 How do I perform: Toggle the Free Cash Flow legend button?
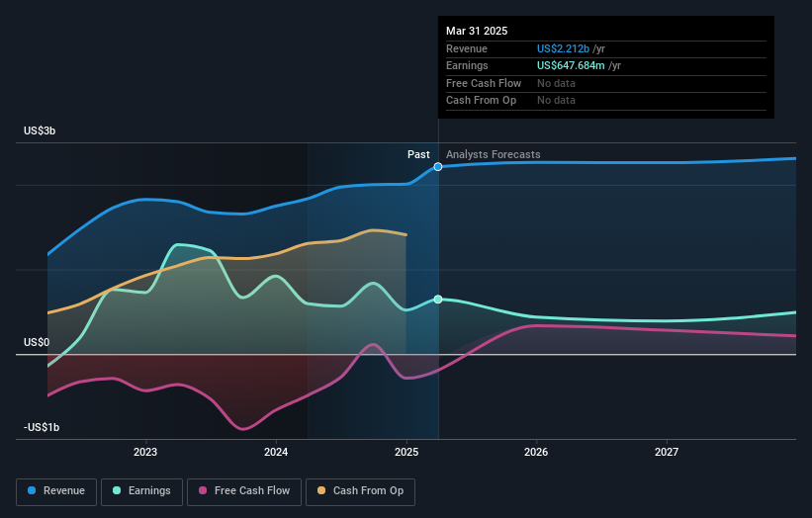[x=244, y=491]
